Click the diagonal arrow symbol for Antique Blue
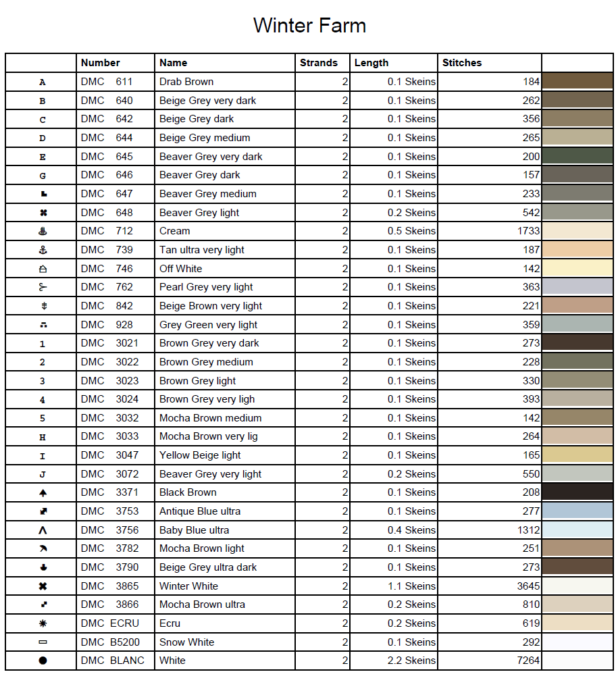This screenshot has width=616, height=695. click(x=43, y=511)
